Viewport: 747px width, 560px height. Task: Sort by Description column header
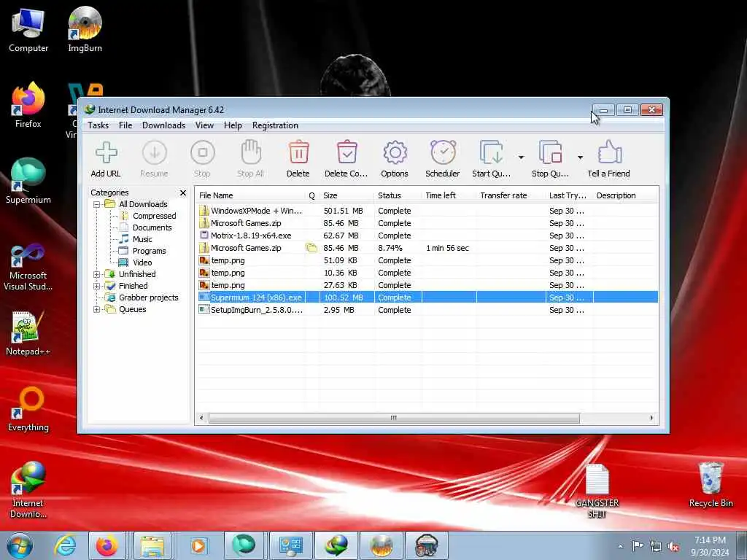tap(625, 195)
